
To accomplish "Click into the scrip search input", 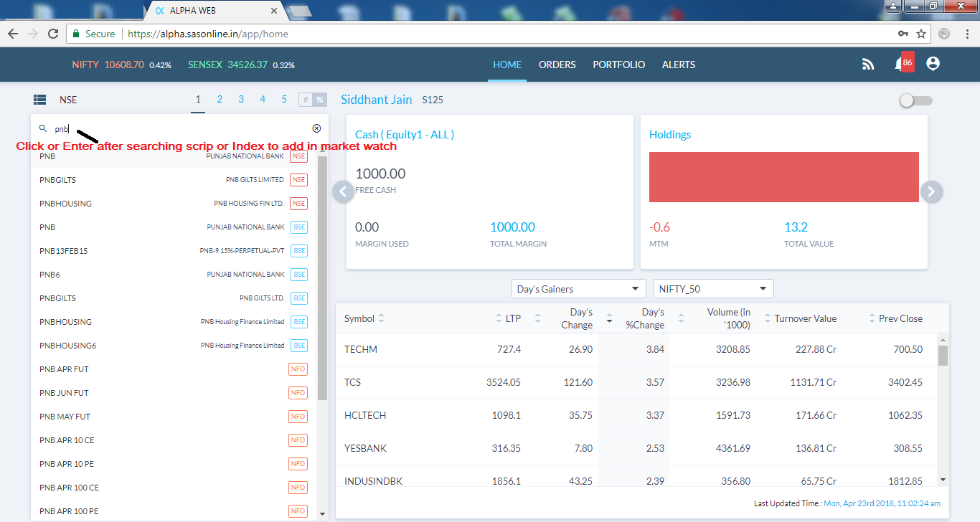I will tap(179, 128).
